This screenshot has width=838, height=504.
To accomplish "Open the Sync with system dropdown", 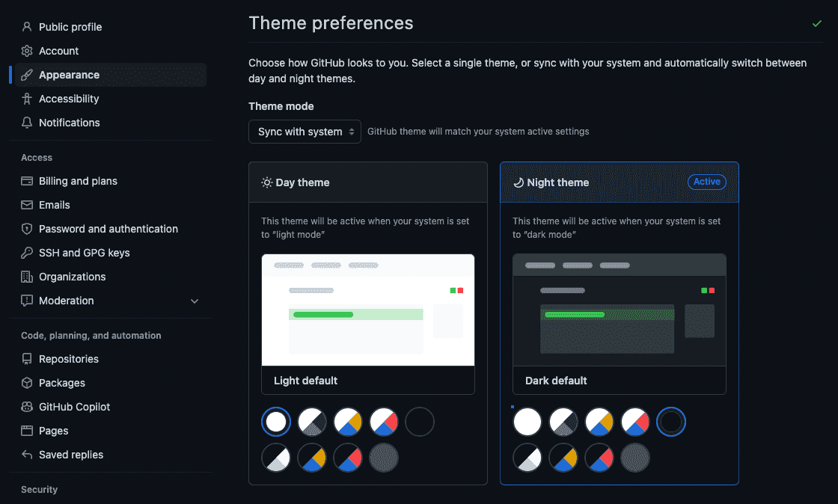I will click(305, 132).
